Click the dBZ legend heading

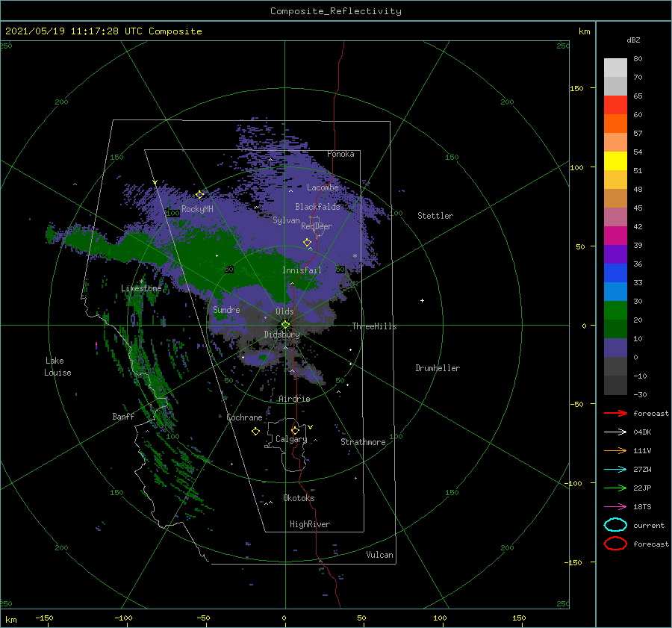[x=633, y=40]
